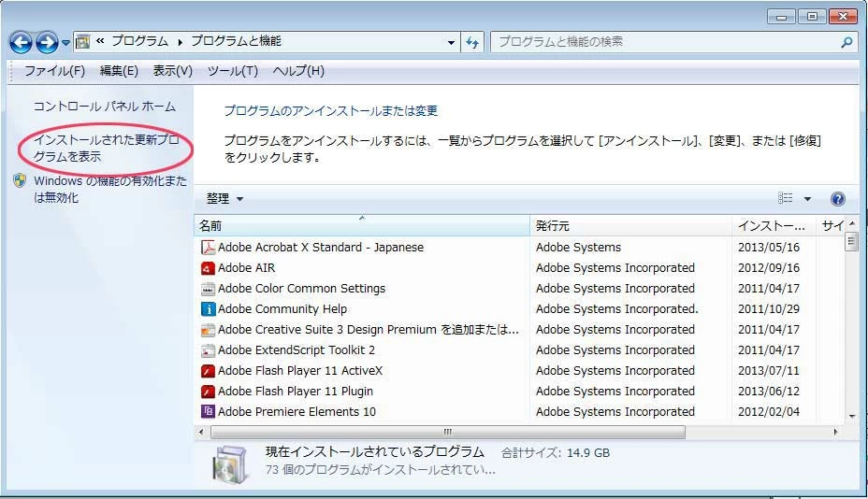The height and width of the screenshot is (499, 868).
Task: Select Adobe ExtendScript Toolkit 2 entry
Action: coord(297,349)
